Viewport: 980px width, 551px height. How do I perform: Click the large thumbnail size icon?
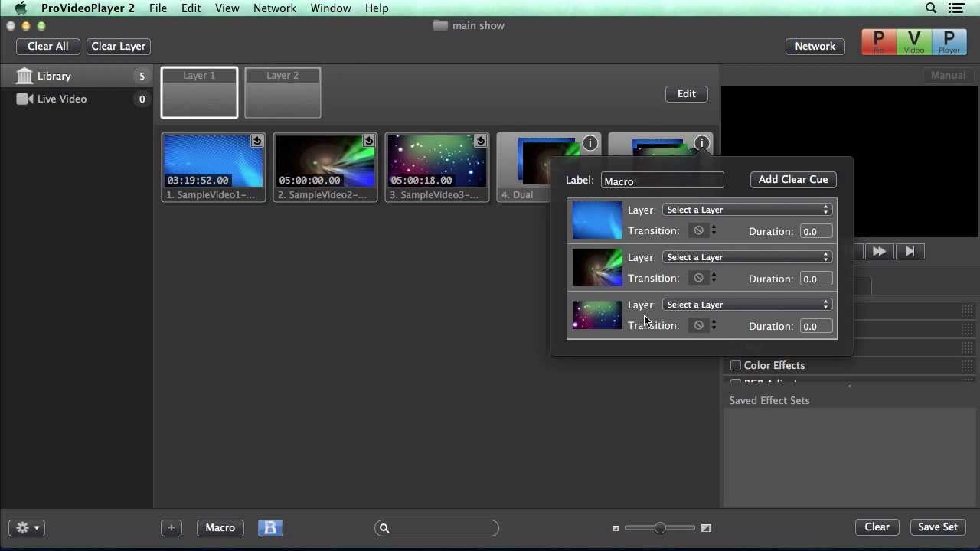[706, 528]
